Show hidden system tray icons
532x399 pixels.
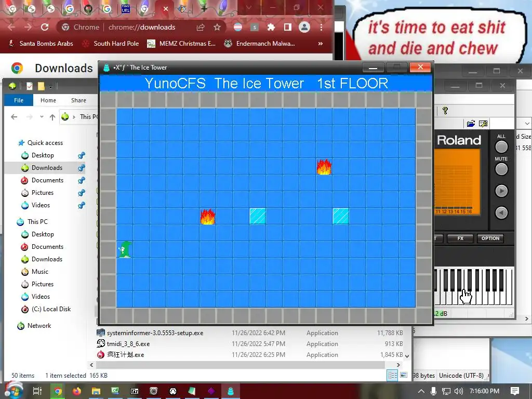point(421,391)
